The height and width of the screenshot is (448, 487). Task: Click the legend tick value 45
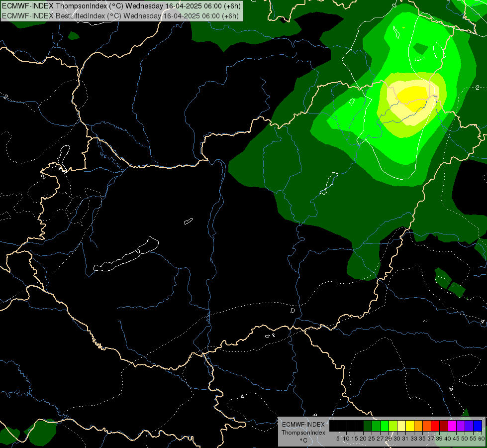(456, 439)
